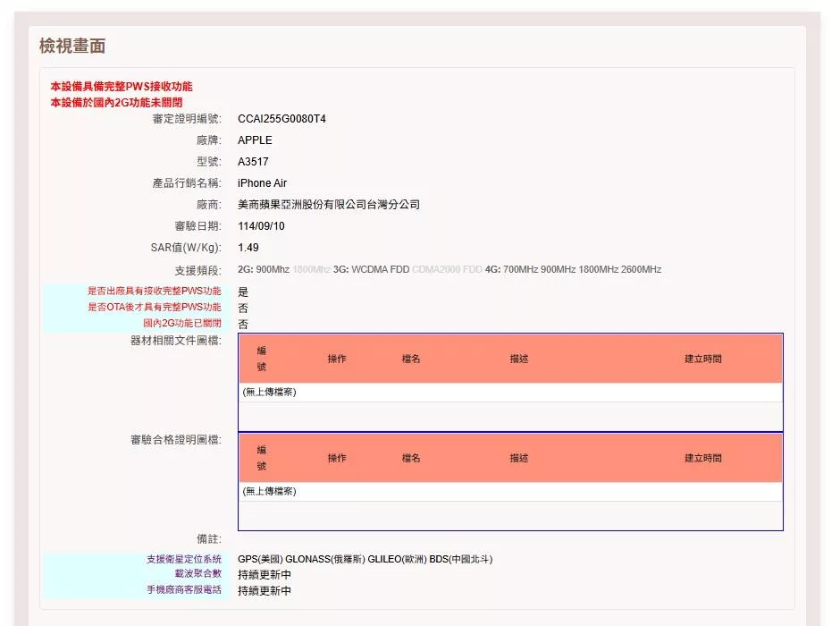Viewport: 840px width, 626px height.
Task: Click the product name iPhone Air
Action: [262, 183]
